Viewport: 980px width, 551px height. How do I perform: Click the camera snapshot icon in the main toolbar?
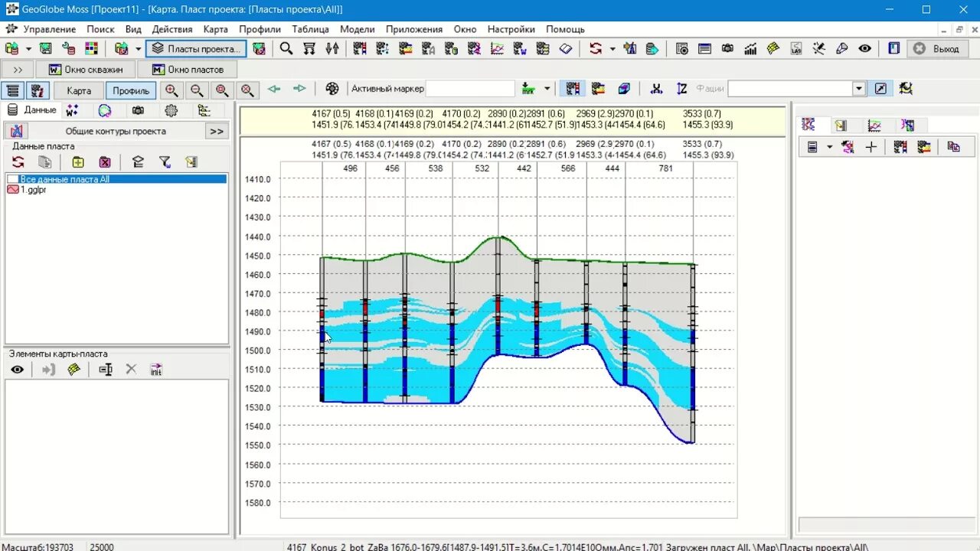click(x=727, y=48)
